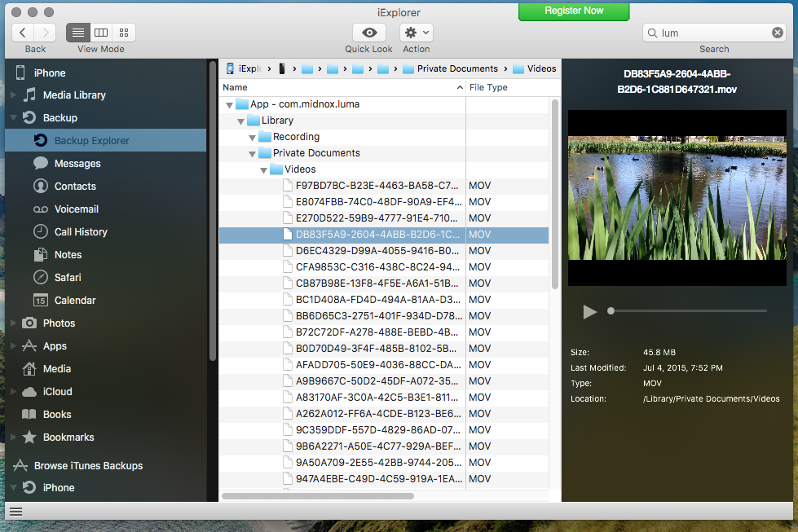The image size is (798, 532).
Task: Click the file list vertical scrollbar
Action: (555, 194)
